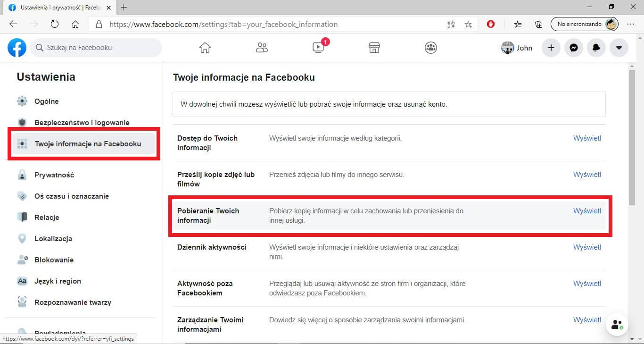The image size is (644, 344).
Task: Open the Favorites list icon
Action: [x=518, y=24]
